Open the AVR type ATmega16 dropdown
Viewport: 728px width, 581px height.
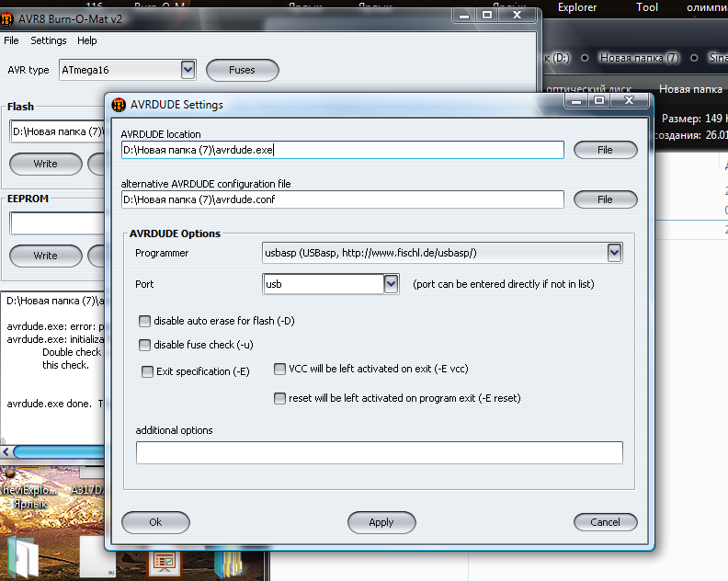[x=188, y=70]
